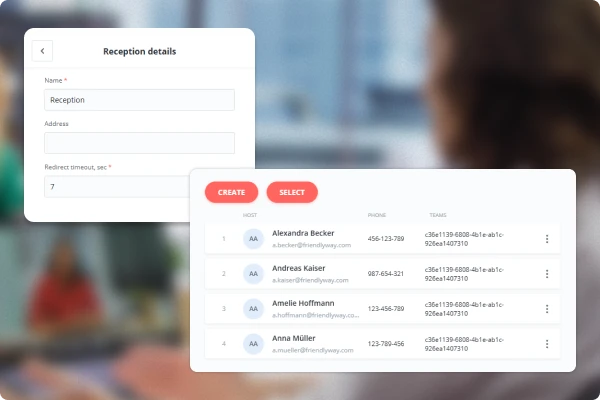The height and width of the screenshot is (400, 600).
Task: Open the three-dot menu for Andreas Kaiser
Action: (547, 274)
